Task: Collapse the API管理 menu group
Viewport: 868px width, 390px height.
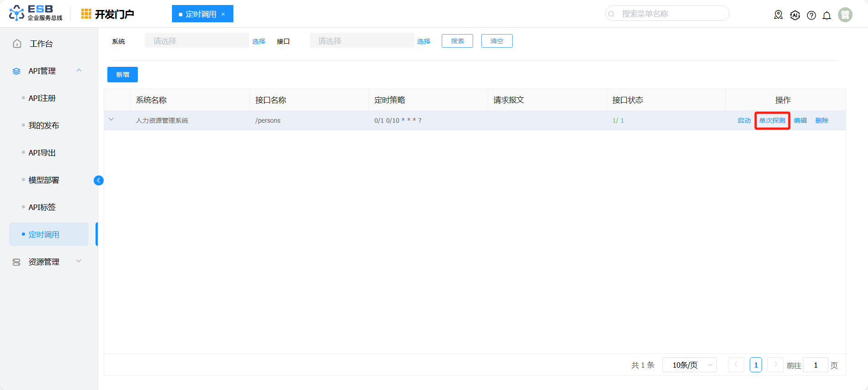Action: tap(79, 70)
